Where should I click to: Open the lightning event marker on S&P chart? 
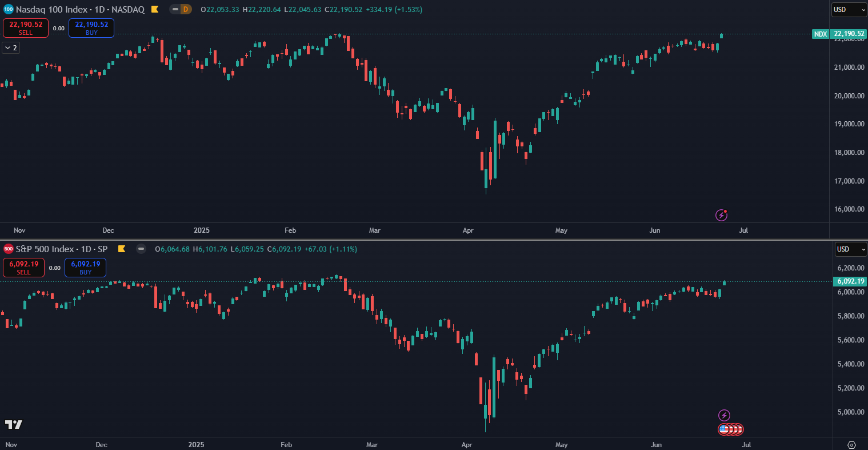click(x=724, y=415)
